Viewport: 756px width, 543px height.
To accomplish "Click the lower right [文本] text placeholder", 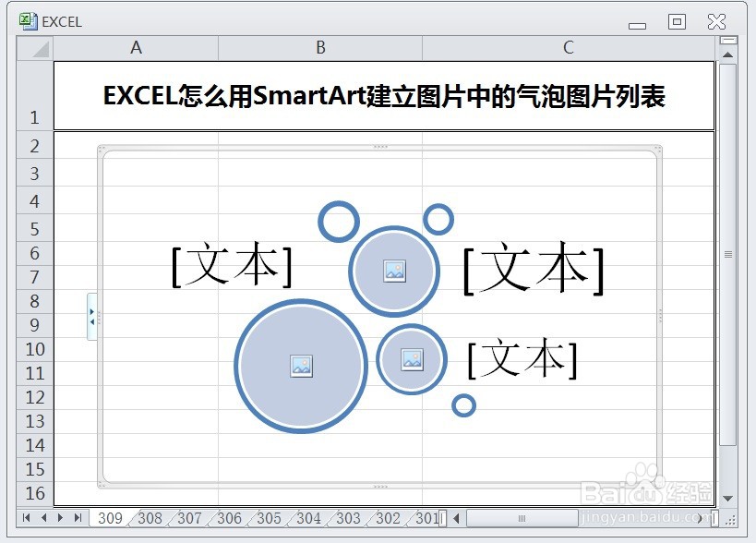I will [x=522, y=357].
